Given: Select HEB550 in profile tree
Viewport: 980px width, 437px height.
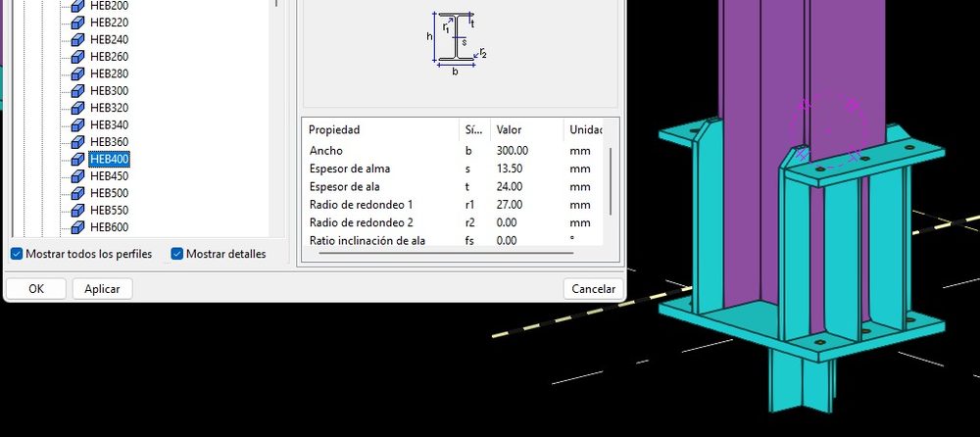Looking at the screenshot, I should [110, 210].
